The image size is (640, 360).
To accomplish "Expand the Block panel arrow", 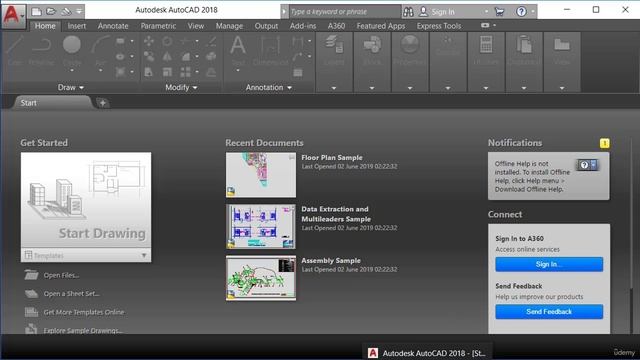I will coord(372,88).
